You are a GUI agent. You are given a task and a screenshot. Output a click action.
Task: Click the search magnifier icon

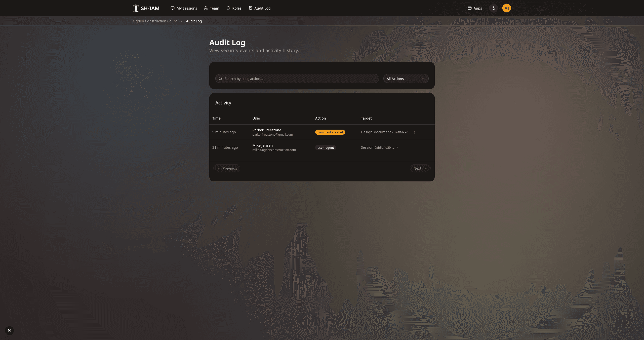220,79
